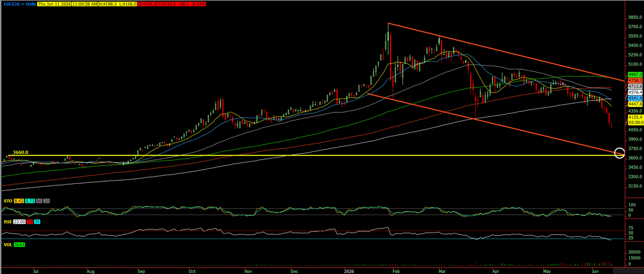This screenshot has width=644, height=274.
Task: Click the Sep month label on time axis
Action: pos(142,271)
